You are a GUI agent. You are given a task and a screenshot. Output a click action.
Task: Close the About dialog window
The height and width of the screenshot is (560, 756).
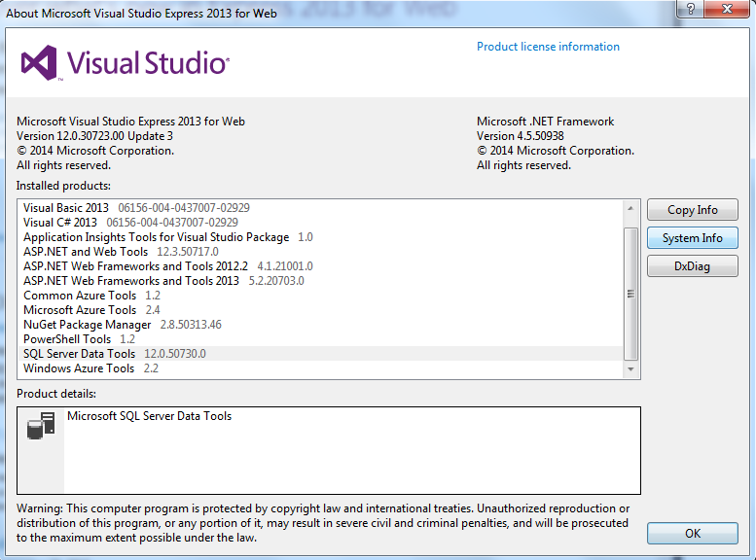click(727, 9)
